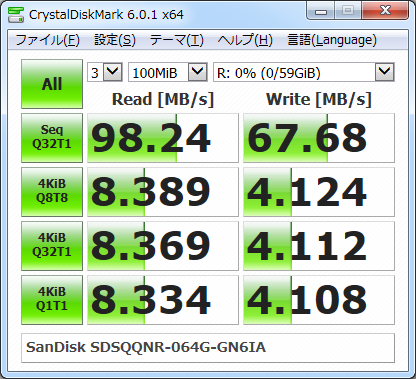
Task: Select the Seq read result 98.24
Action: click(163, 138)
